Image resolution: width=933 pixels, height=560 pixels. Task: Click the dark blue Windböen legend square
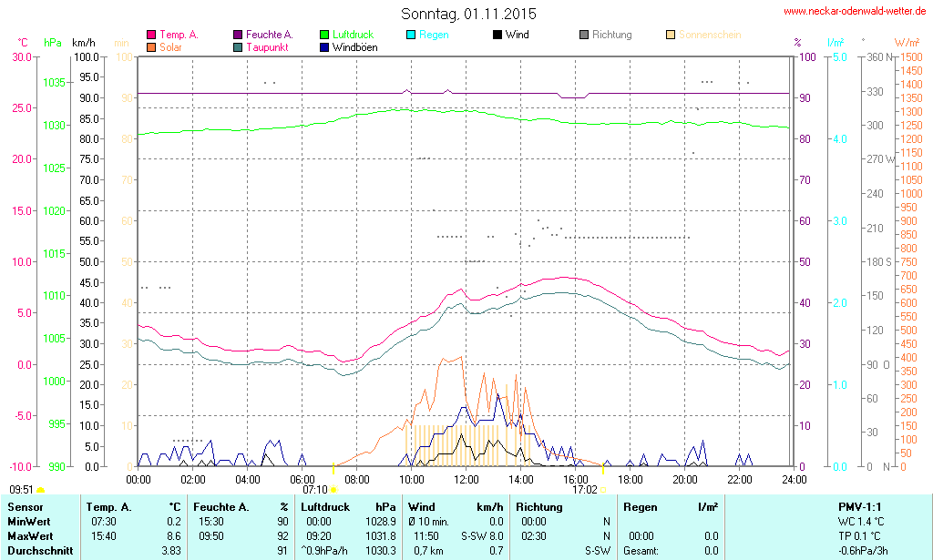(x=324, y=46)
